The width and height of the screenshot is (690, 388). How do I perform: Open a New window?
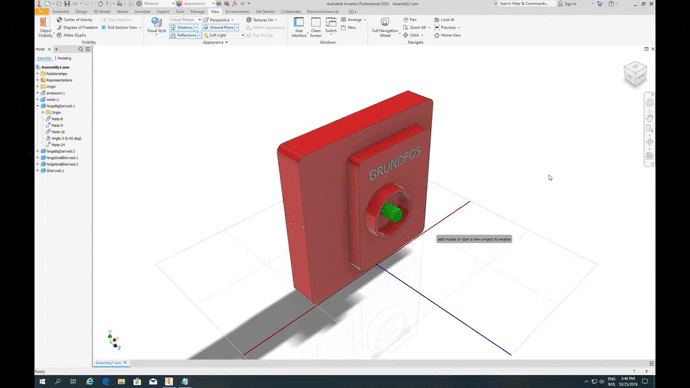348,27
